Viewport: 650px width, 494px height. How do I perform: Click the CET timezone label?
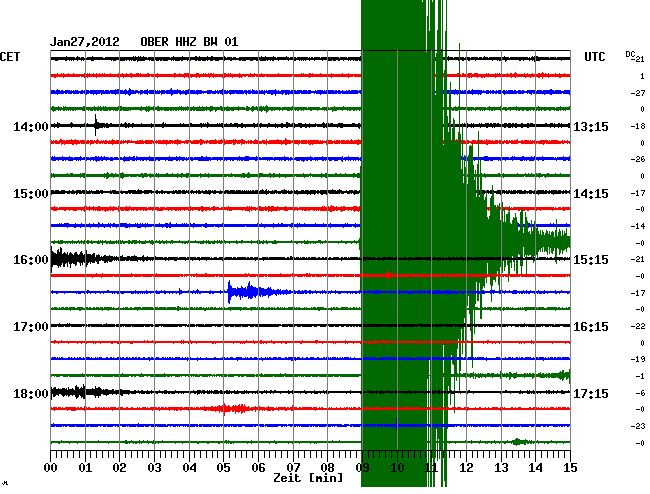point(10,57)
